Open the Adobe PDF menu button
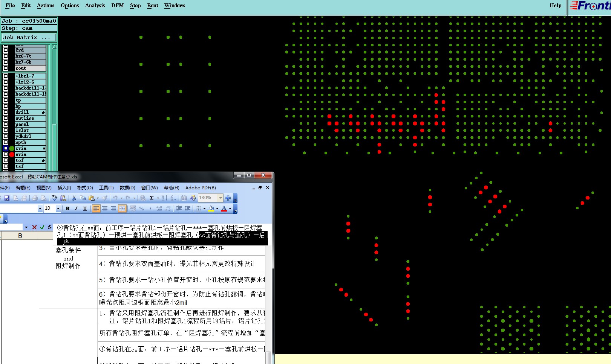 (x=201, y=187)
